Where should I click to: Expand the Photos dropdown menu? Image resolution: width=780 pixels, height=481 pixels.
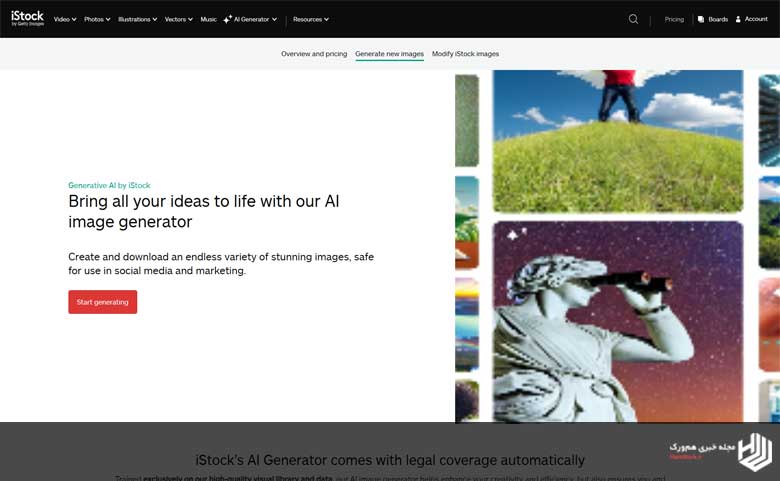(97, 19)
